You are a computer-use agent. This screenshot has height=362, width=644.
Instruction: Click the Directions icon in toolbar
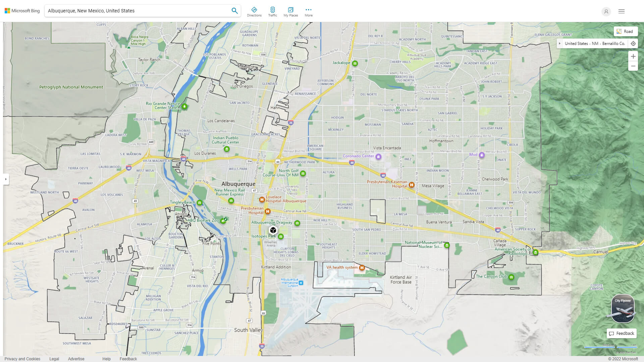tap(254, 9)
